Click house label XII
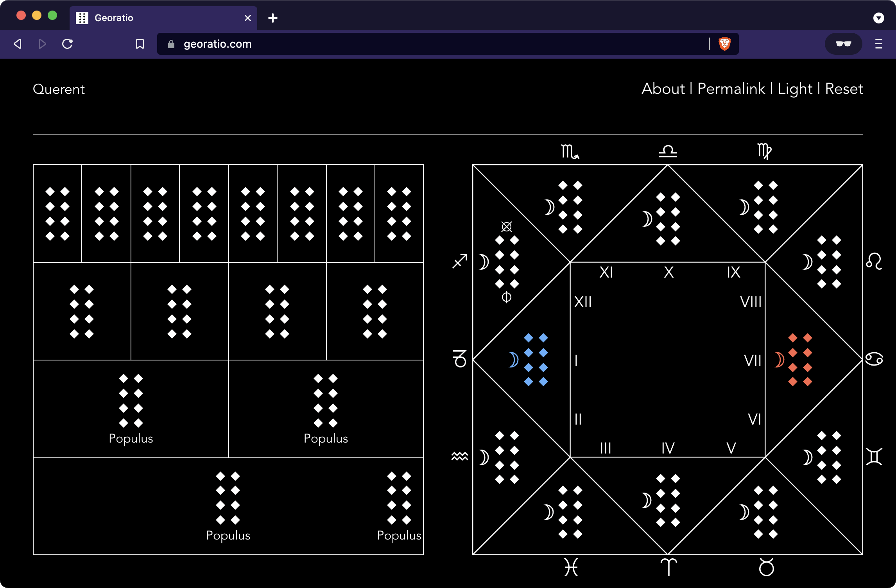The width and height of the screenshot is (896, 588). [583, 302]
